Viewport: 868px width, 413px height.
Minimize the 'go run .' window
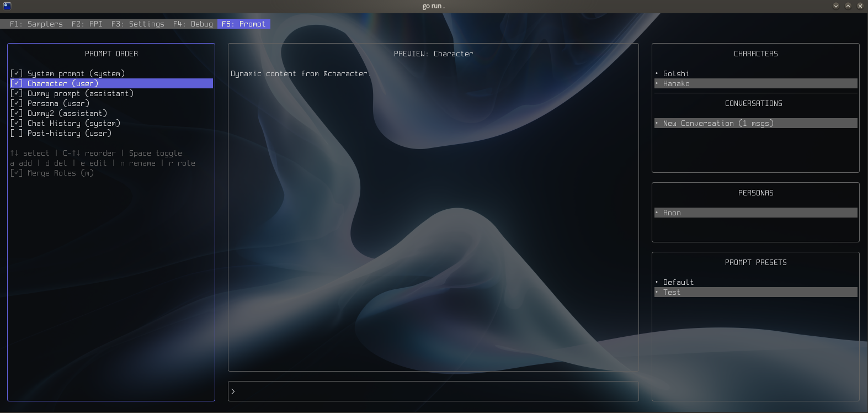click(x=836, y=6)
